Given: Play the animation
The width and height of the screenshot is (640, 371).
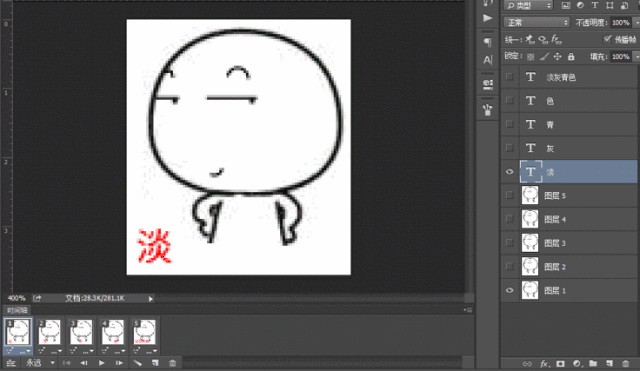Looking at the screenshot, I should click(102, 362).
